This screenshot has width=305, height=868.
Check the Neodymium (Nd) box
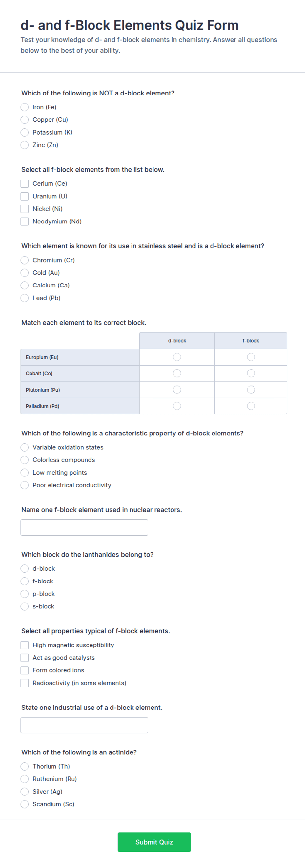click(x=25, y=222)
